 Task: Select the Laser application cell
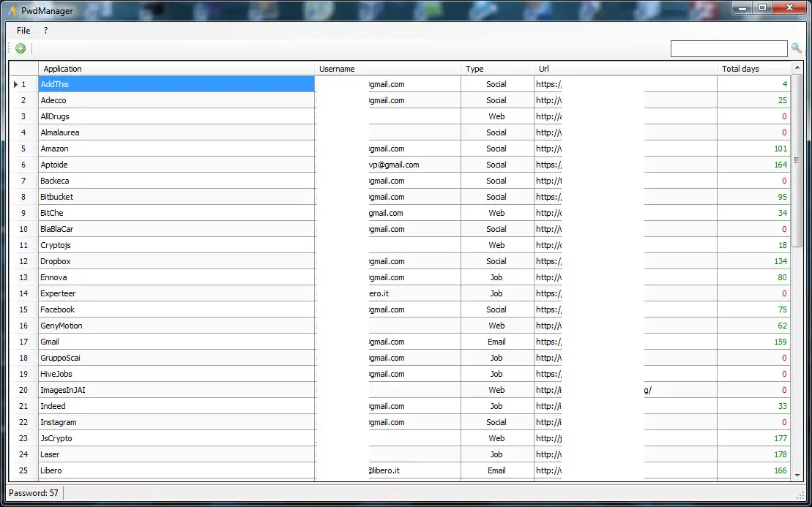(176, 454)
